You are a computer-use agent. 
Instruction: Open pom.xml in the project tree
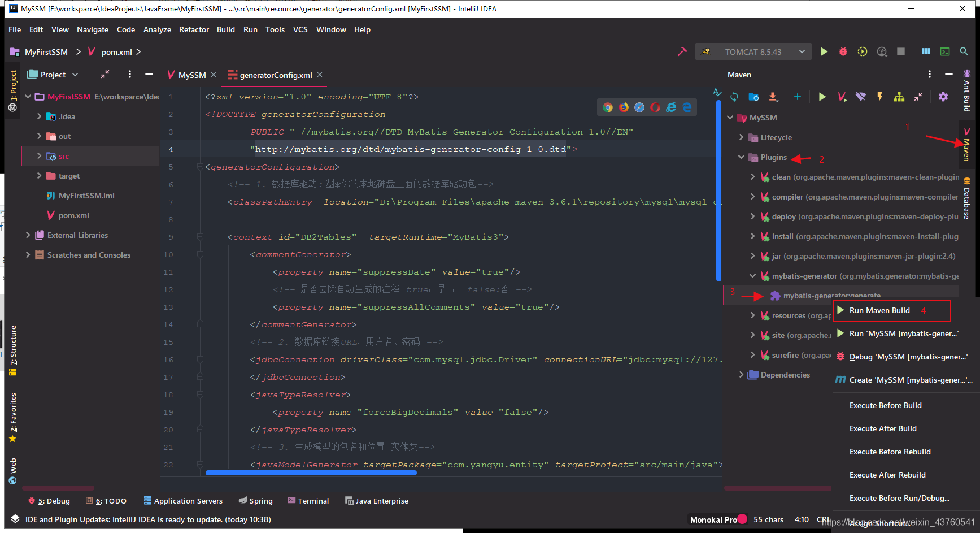point(73,215)
